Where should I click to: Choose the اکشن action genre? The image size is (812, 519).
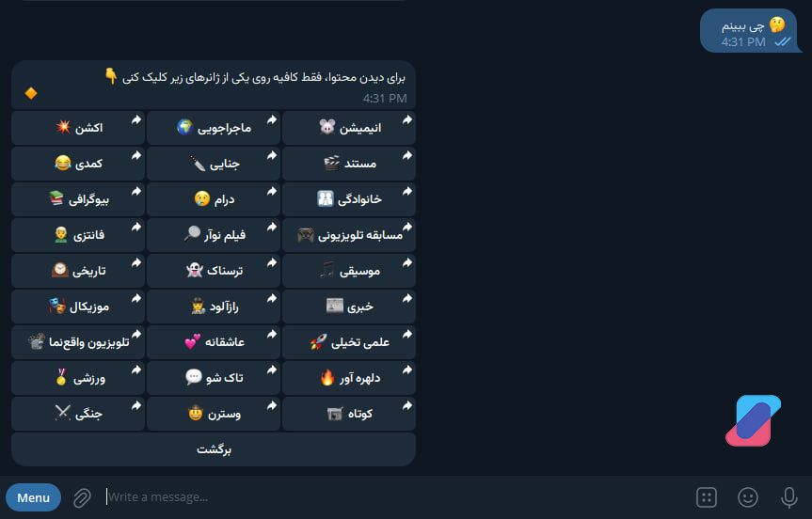pyautogui.click(x=79, y=128)
